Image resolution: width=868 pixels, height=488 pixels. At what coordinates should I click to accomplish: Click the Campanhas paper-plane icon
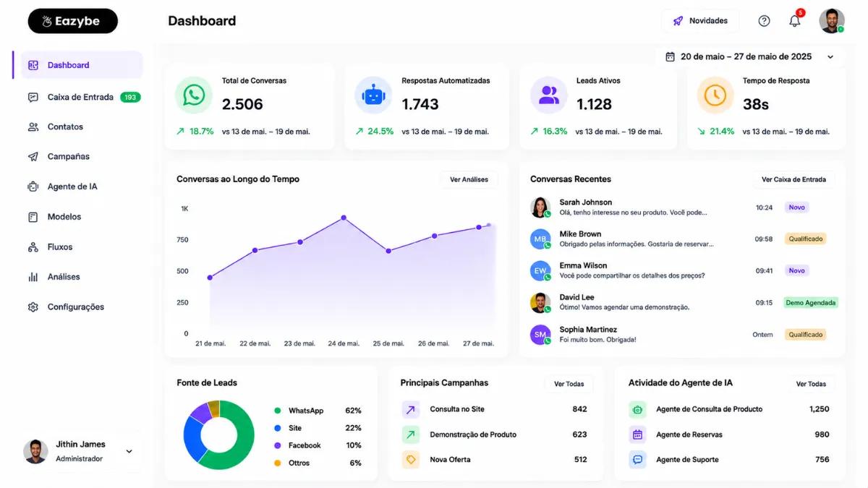[33, 156]
